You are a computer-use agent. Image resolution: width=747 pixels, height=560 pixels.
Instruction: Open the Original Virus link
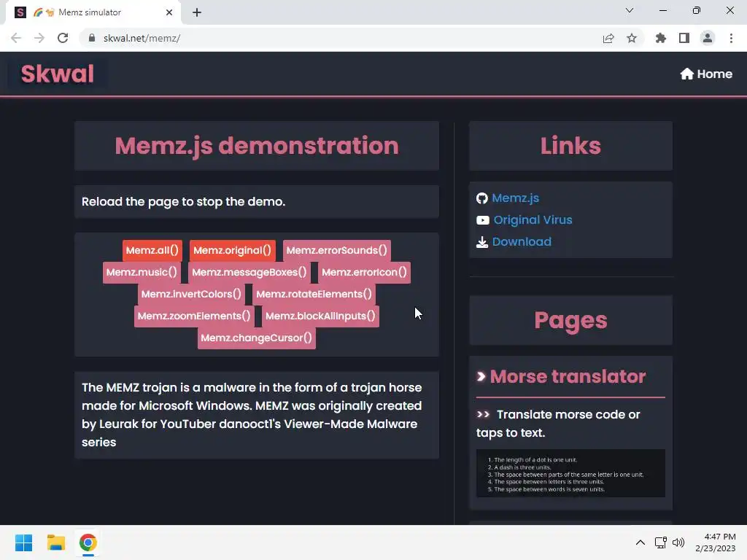point(533,220)
